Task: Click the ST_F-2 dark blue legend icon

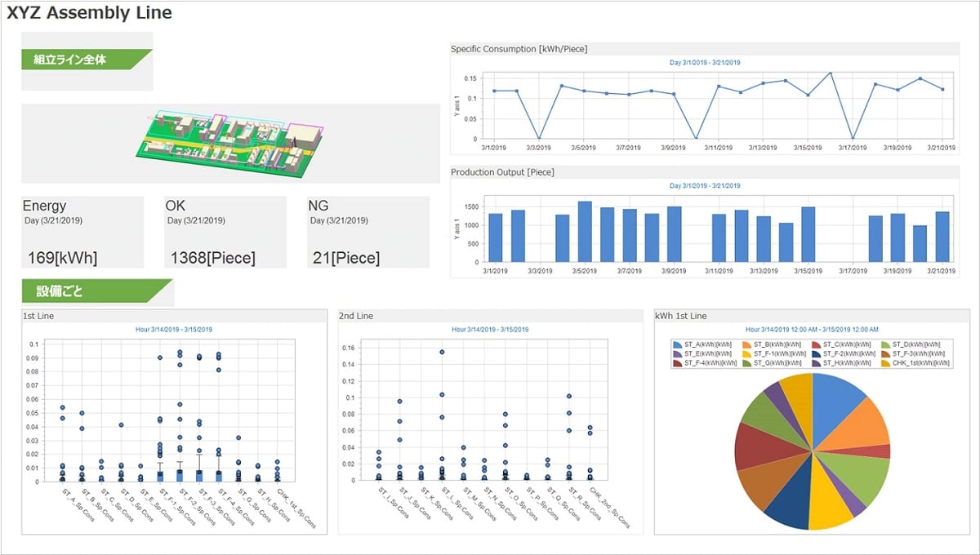Action: click(x=815, y=353)
